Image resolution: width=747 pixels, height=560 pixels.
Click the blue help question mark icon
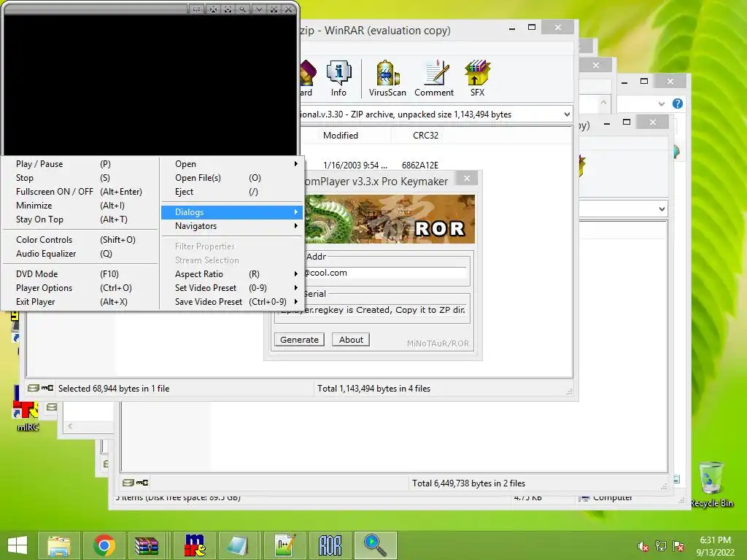point(678,104)
